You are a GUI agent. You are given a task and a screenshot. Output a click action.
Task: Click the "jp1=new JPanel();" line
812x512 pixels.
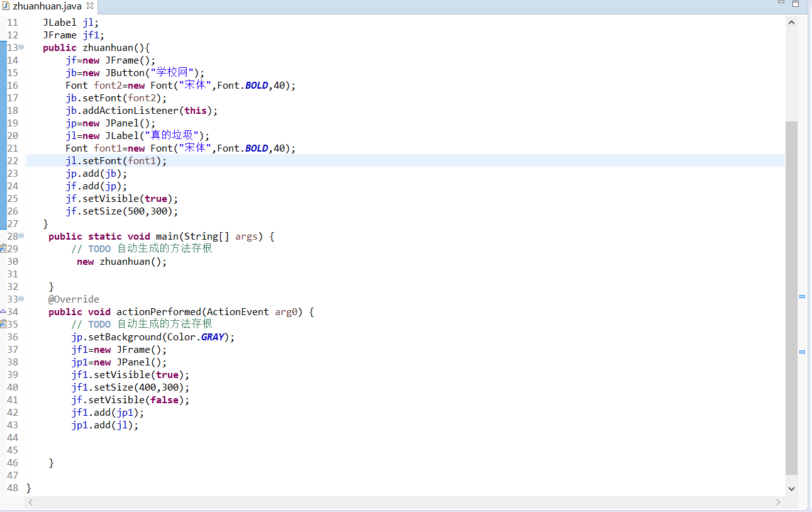pyautogui.click(x=120, y=362)
